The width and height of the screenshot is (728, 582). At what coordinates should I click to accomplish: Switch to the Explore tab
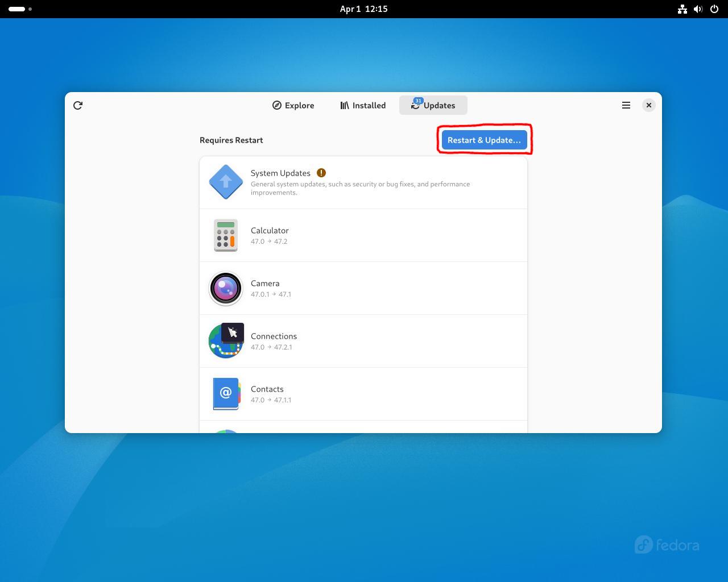[x=293, y=105]
